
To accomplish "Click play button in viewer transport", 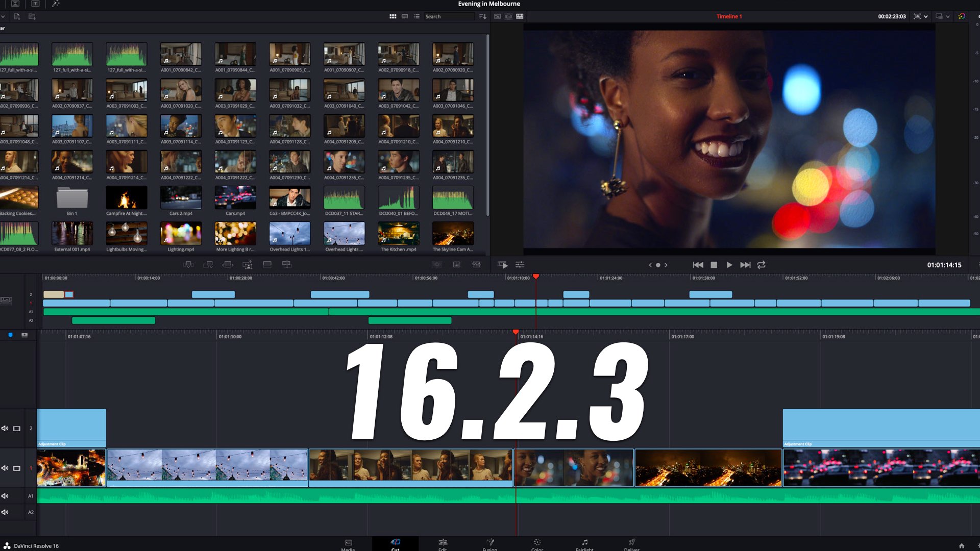I will coord(729,264).
